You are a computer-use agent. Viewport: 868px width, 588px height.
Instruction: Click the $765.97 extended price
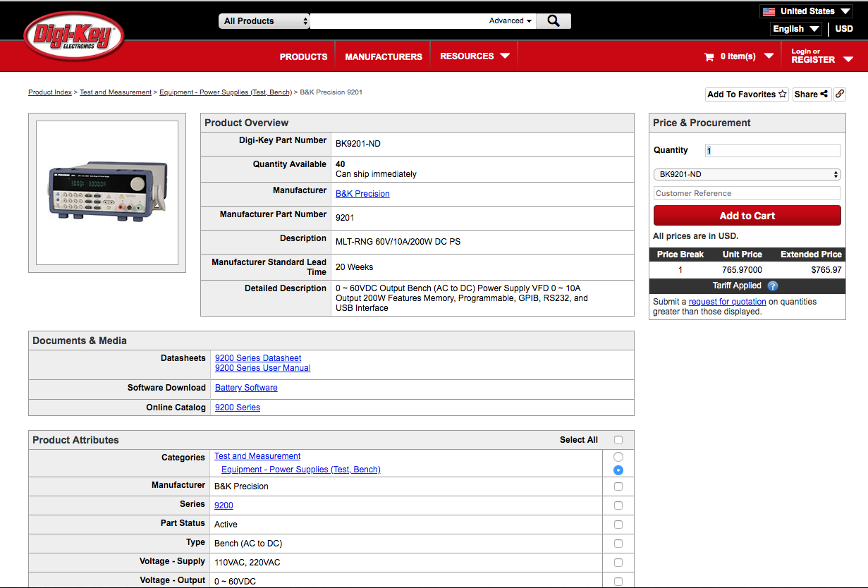pos(826,270)
